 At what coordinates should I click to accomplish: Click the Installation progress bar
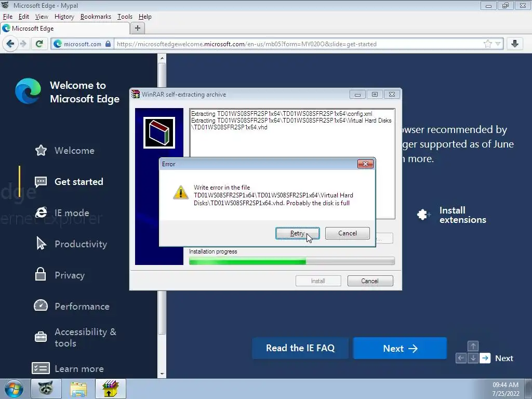[292, 261]
